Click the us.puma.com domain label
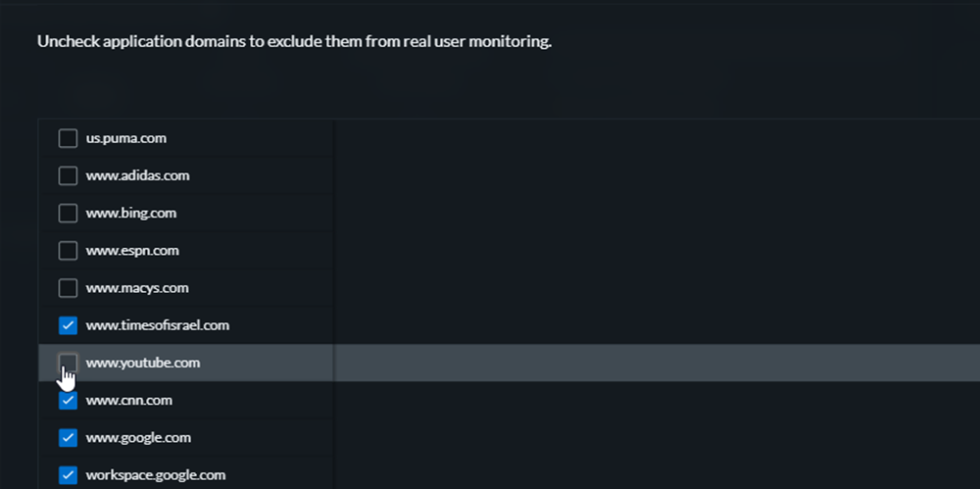This screenshot has width=980, height=489. pyautogui.click(x=125, y=138)
